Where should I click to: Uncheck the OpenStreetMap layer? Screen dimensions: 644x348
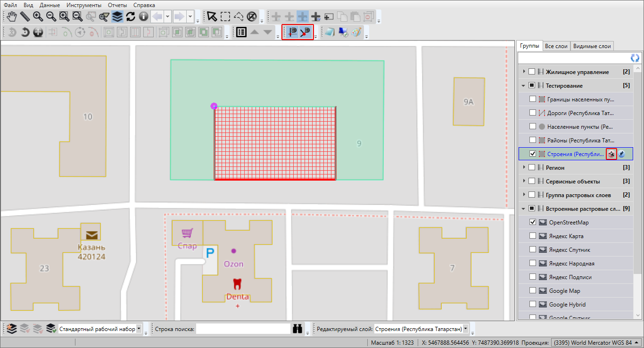click(x=532, y=222)
